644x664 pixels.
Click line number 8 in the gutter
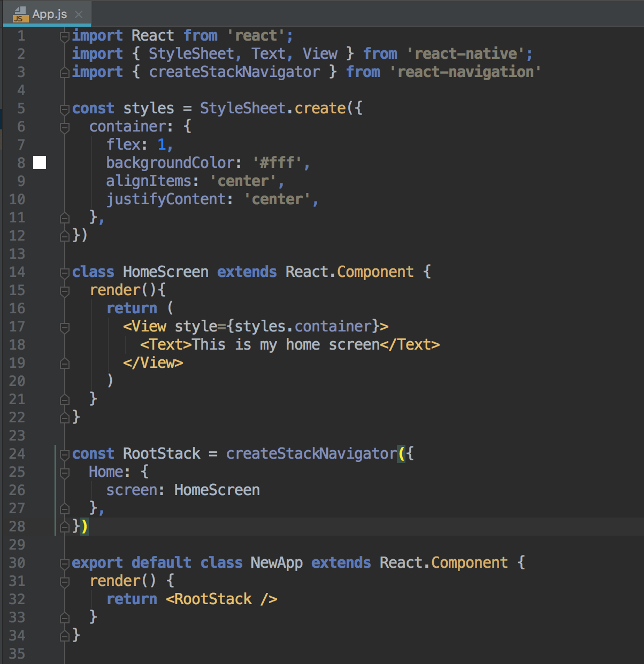click(20, 163)
